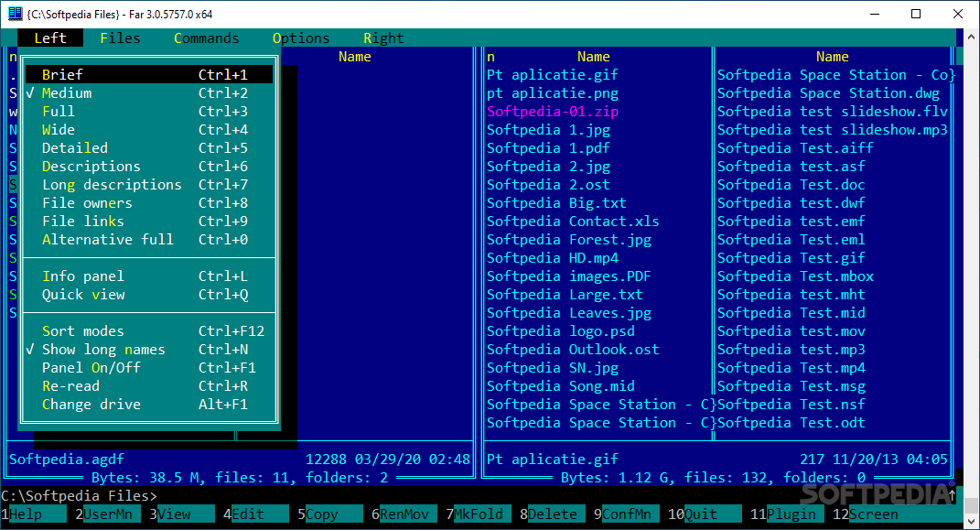Select Brief view mode
This screenshot has width=980, height=530.
click(149, 74)
